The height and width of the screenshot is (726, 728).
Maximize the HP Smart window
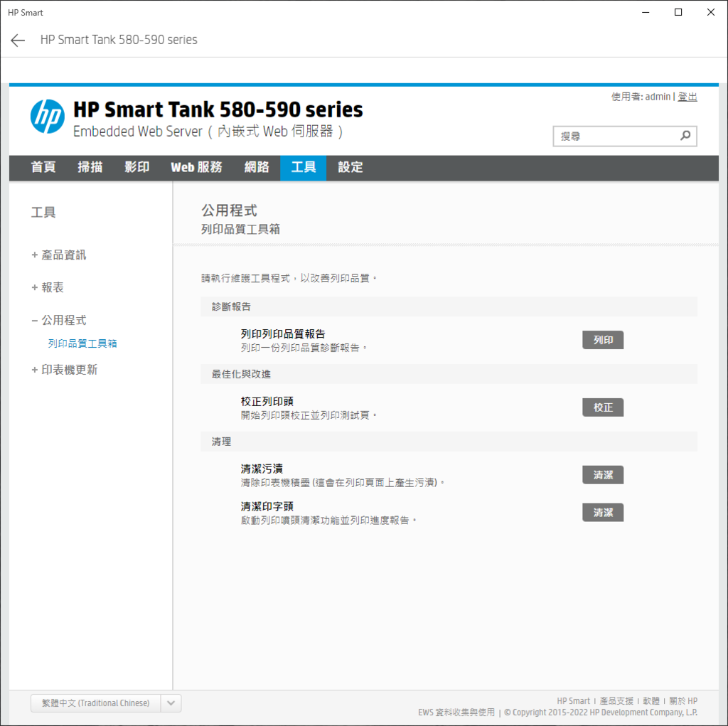tap(678, 13)
